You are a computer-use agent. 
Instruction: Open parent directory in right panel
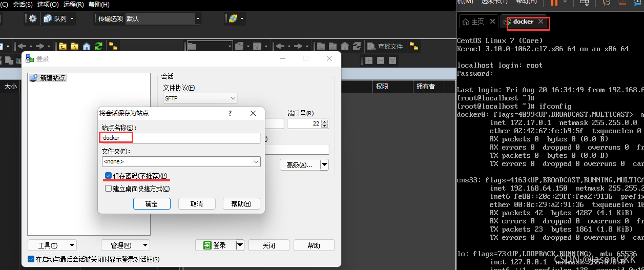[x=322, y=46]
